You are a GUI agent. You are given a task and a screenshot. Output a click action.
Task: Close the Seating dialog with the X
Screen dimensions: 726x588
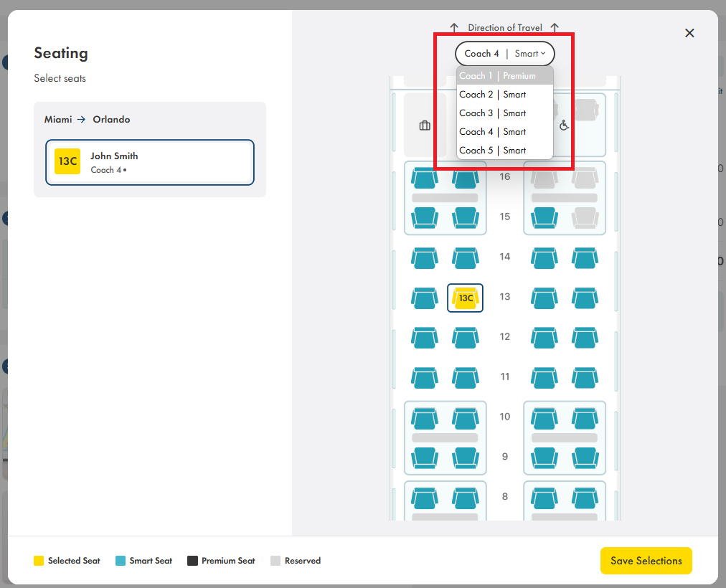(x=689, y=33)
